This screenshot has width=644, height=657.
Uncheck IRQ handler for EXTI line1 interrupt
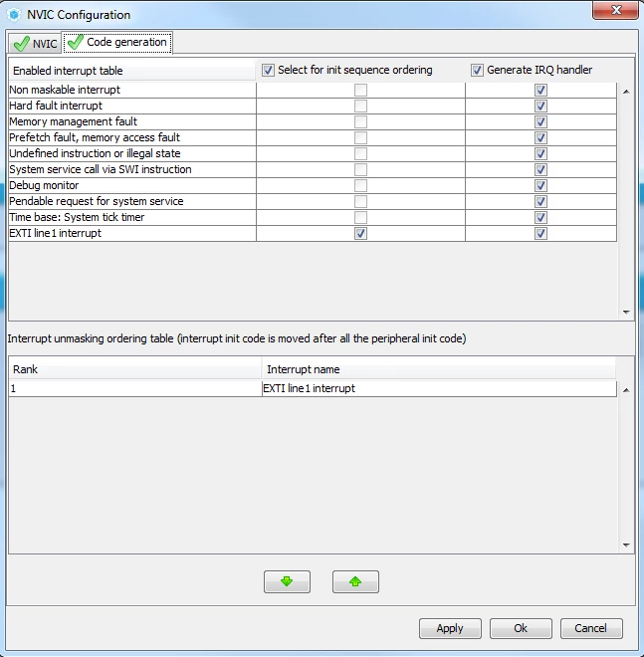pyautogui.click(x=540, y=233)
